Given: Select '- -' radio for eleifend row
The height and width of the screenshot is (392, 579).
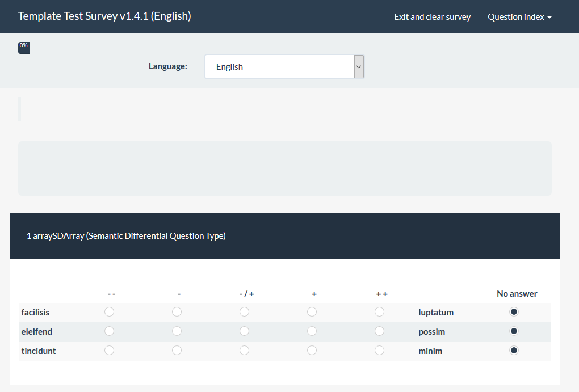Looking at the screenshot, I should pyautogui.click(x=110, y=331).
